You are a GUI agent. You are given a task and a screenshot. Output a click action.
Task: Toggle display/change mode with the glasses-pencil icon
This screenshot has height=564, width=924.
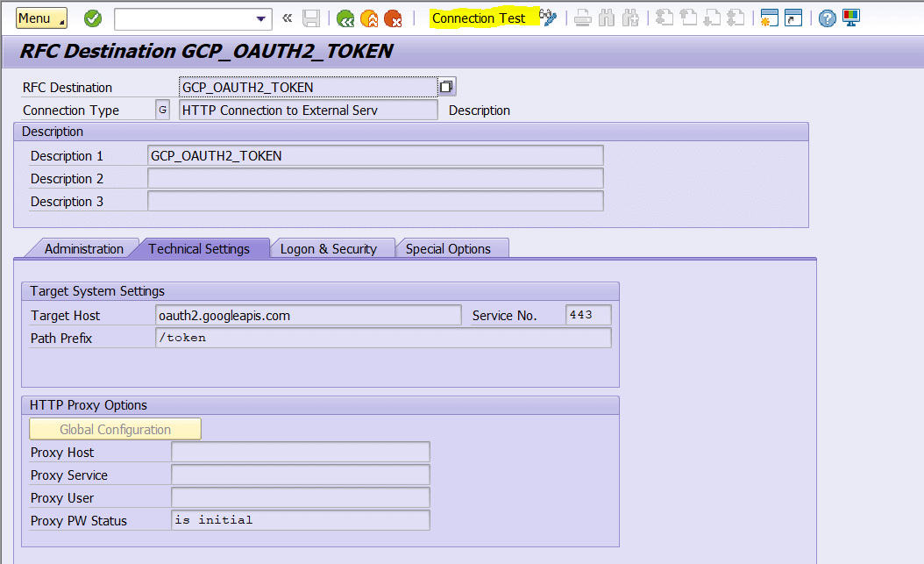coord(547,18)
